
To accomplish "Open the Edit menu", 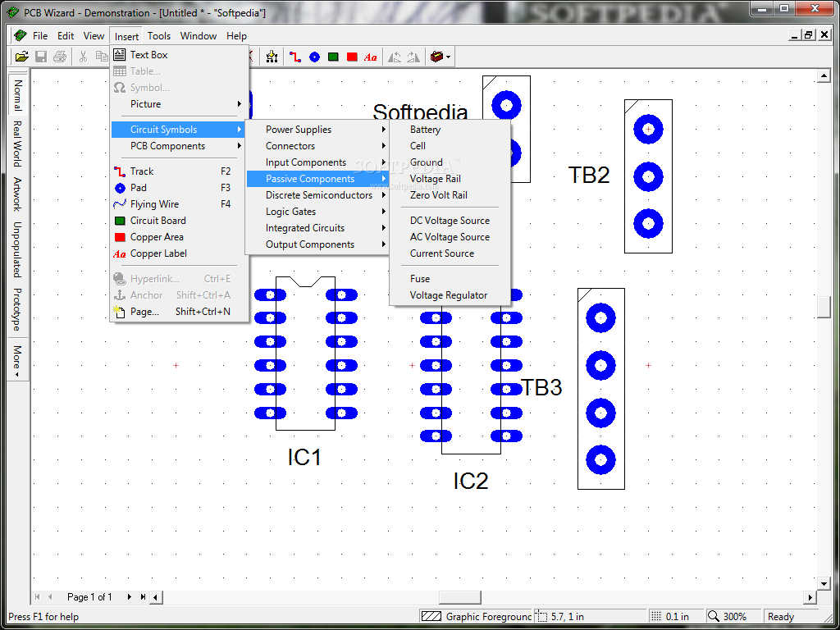I will pyautogui.click(x=66, y=36).
